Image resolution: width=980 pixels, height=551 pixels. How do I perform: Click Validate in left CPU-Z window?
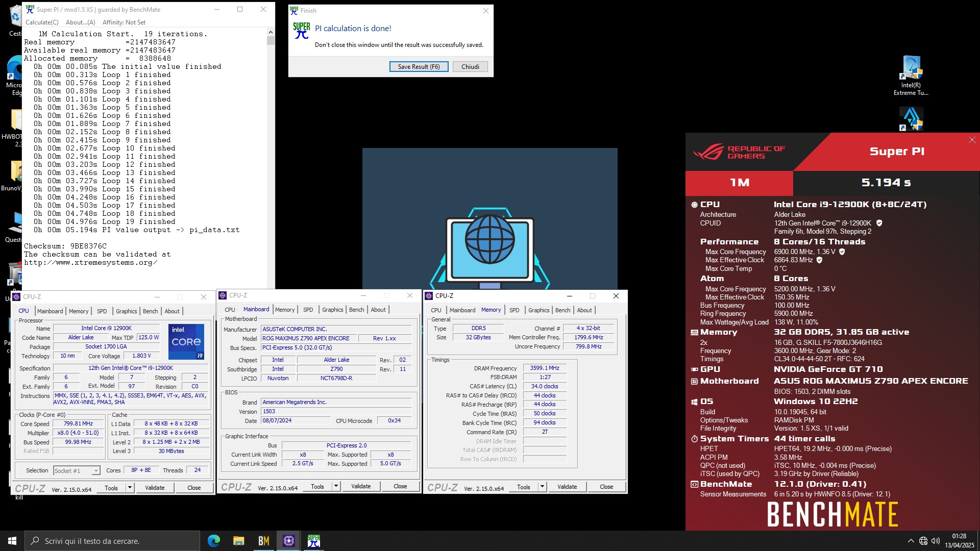pos(155,488)
